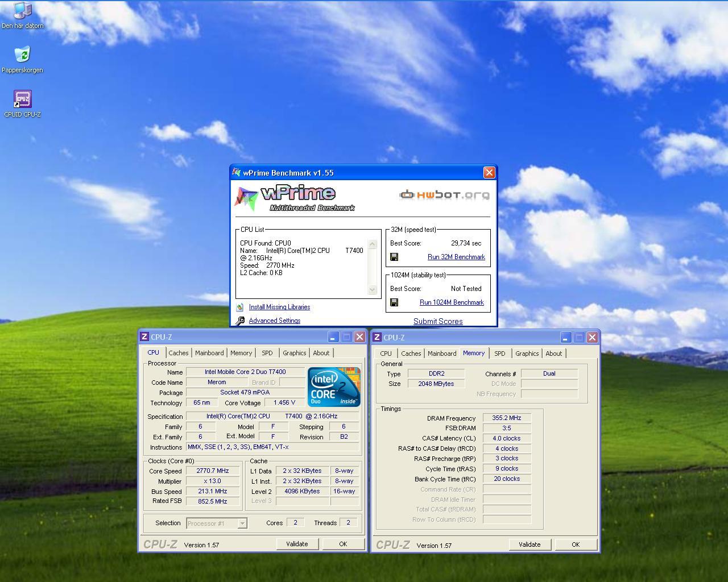
Task: Switch to Memory tab in left CPU-Z
Action: click(241, 353)
